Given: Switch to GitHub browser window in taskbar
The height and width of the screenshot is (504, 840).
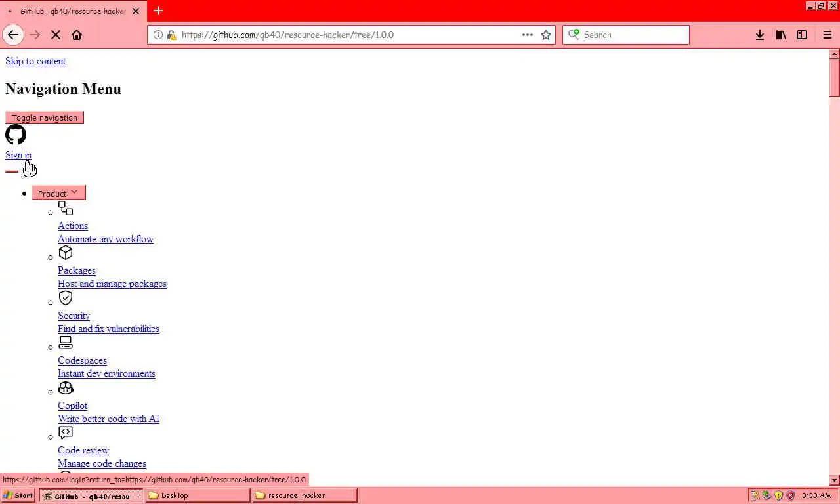Looking at the screenshot, I should click(x=91, y=495).
